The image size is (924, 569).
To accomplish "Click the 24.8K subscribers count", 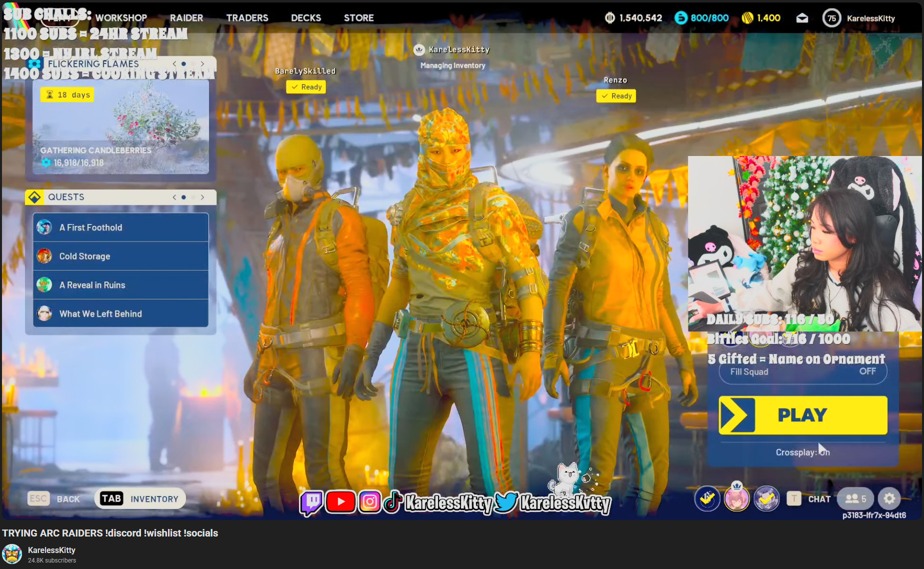I will click(52, 560).
